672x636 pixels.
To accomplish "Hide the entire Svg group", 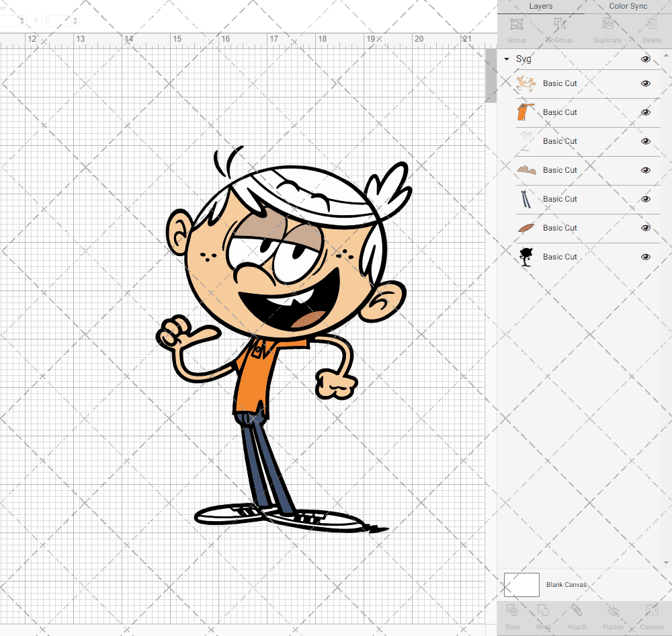I will click(x=645, y=59).
